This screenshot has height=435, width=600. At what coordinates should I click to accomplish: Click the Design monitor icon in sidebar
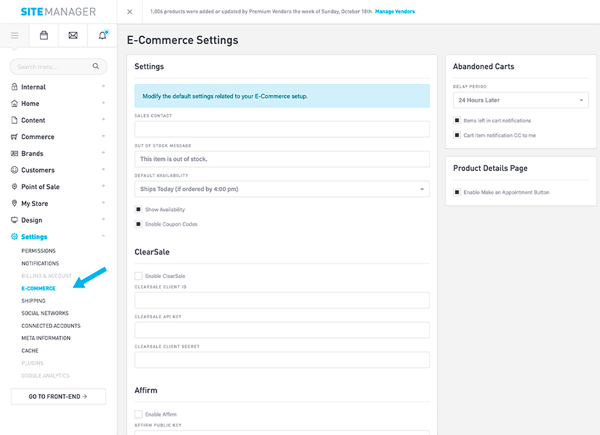(x=14, y=220)
